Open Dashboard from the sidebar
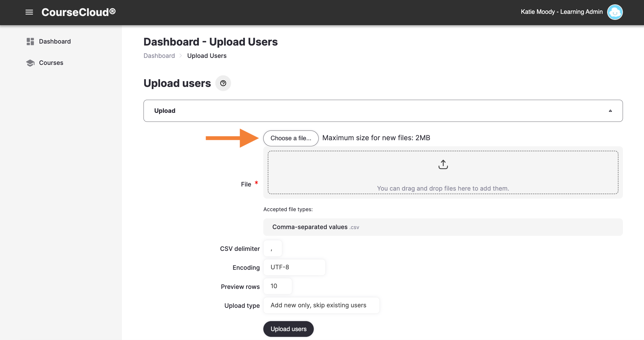Viewport: 644px width, 340px height. pos(55,41)
